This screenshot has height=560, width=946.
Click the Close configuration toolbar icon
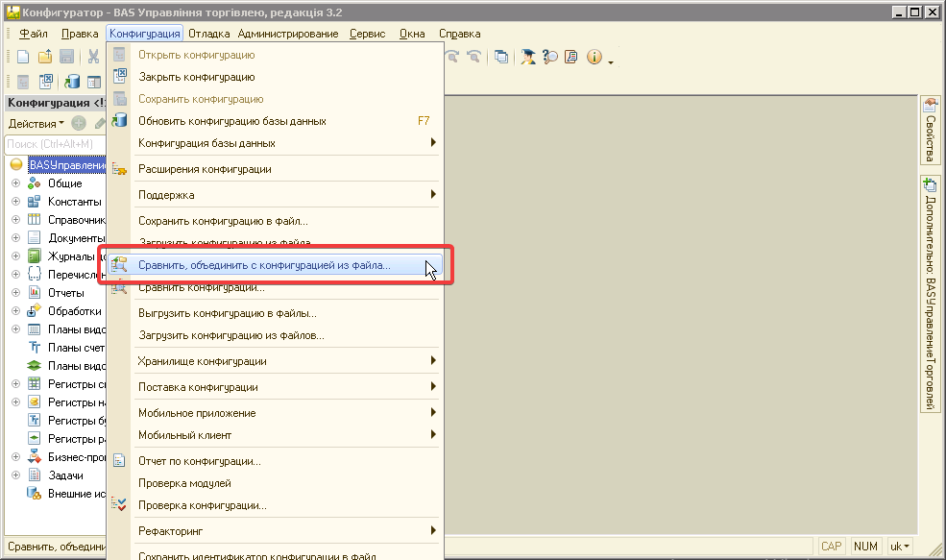(x=45, y=82)
